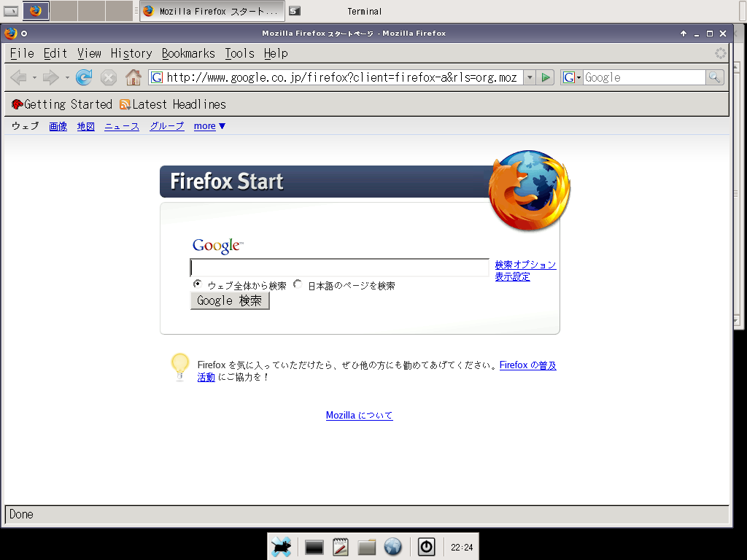Click the Google site icon in URL bar
Image resolution: width=747 pixels, height=560 pixels.
click(157, 77)
